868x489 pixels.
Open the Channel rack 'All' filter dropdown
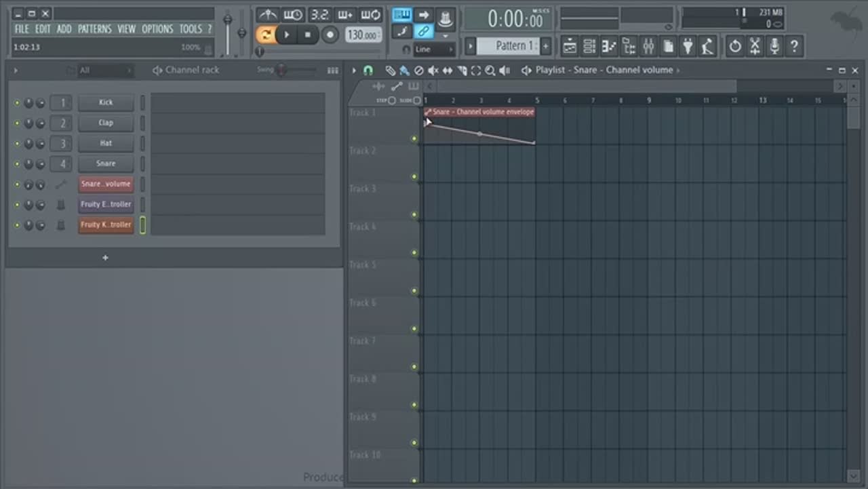coord(104,71)
